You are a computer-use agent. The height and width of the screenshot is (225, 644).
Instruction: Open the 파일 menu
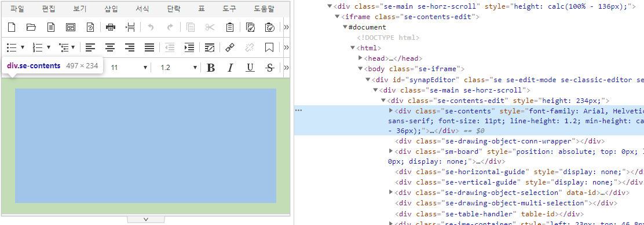pyautogui.click(x=17, y=9)
